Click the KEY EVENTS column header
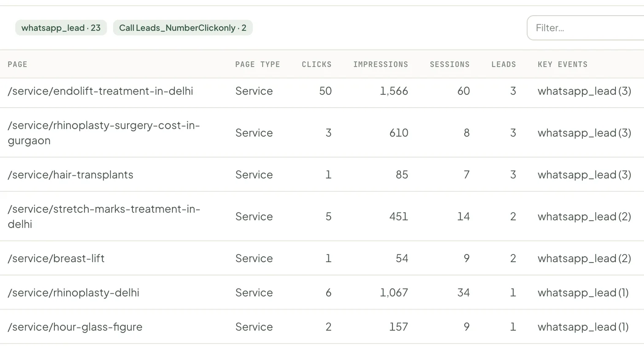Image resolution: width=644 pixels, height=350 pixels. tap(563, 64)
